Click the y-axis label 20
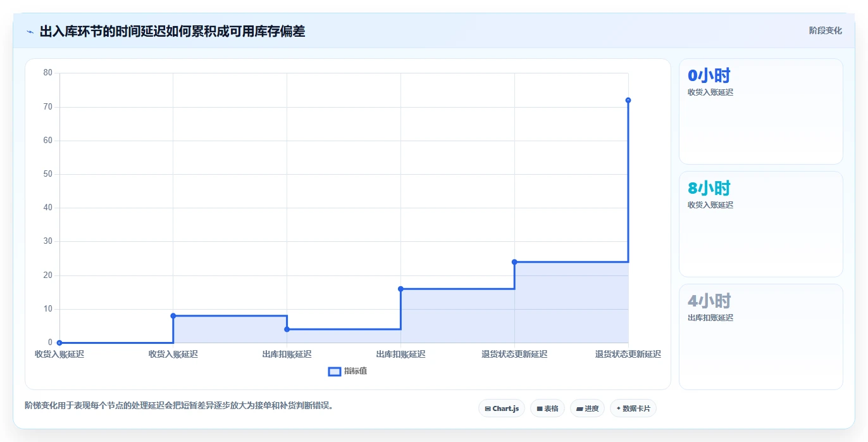 [48, 275]
